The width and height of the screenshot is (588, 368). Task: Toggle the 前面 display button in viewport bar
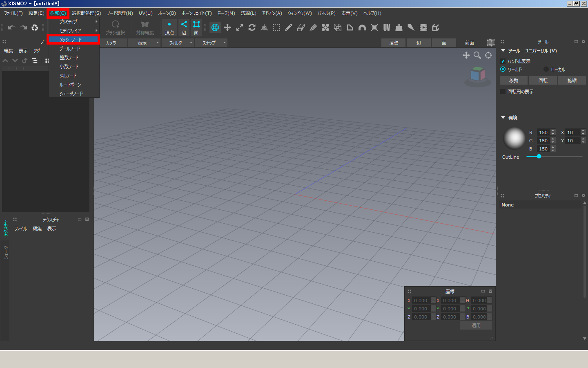click(470, 43)
